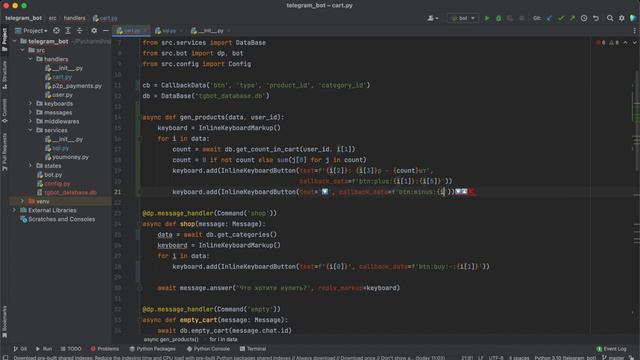This screenshot has width=640, height=360.
Task: Collapse the handlers folder
Action: click(x=31, y=59)
